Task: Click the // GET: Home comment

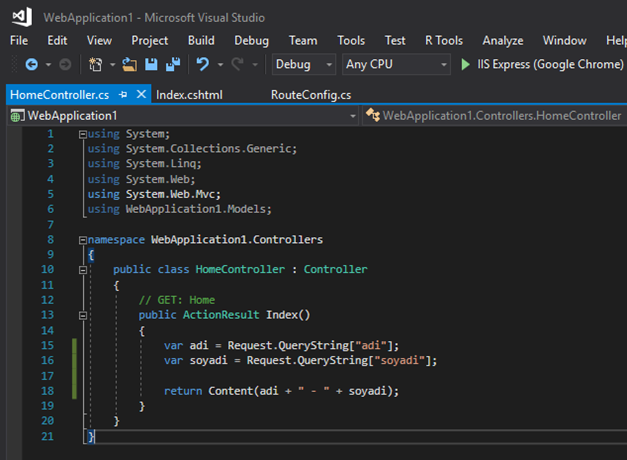Action: tap(177, 300)
